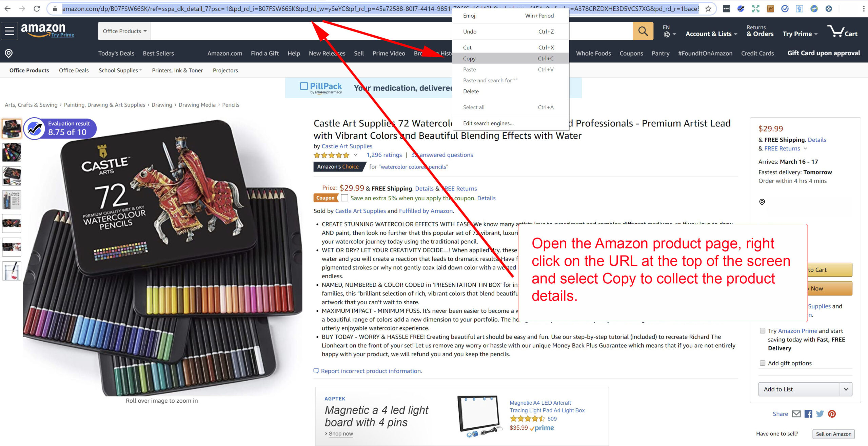Tick the 5% coupon checkbox
This screenshot has height=446, width=868.
point(344,198)
